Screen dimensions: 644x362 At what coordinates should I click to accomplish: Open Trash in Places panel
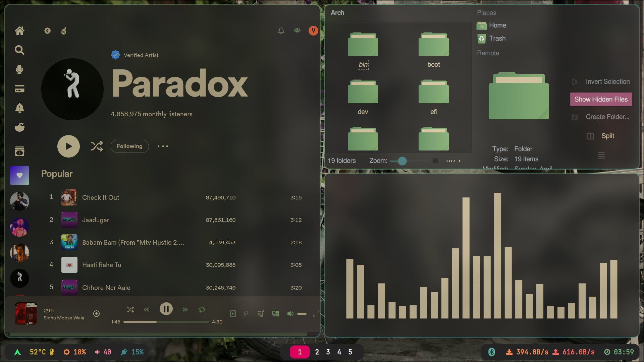point(491,39)
